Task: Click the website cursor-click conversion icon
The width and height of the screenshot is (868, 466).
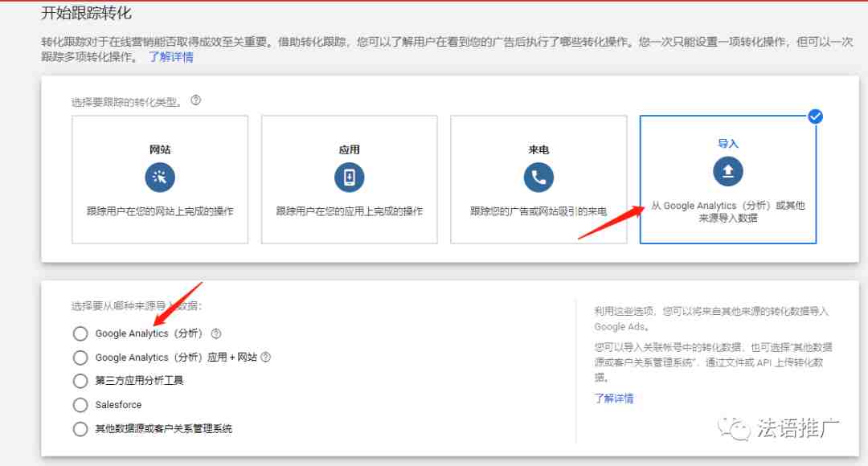Action: (x=160, y=177)
